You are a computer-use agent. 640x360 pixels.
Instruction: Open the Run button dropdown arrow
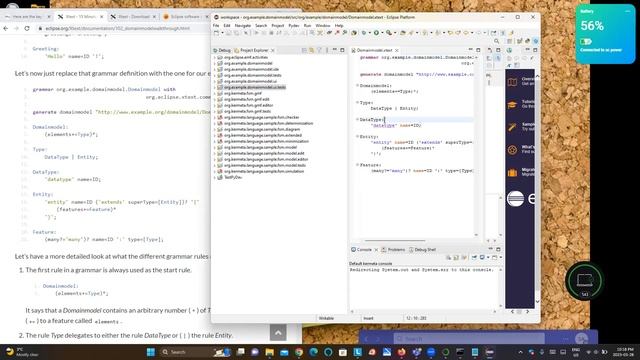[x=382, y=33]
